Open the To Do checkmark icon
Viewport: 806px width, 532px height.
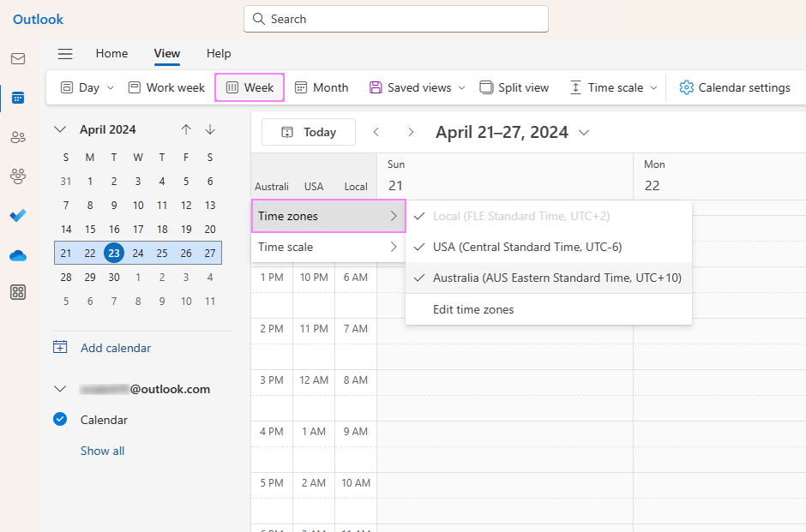(x=18, y=216)
